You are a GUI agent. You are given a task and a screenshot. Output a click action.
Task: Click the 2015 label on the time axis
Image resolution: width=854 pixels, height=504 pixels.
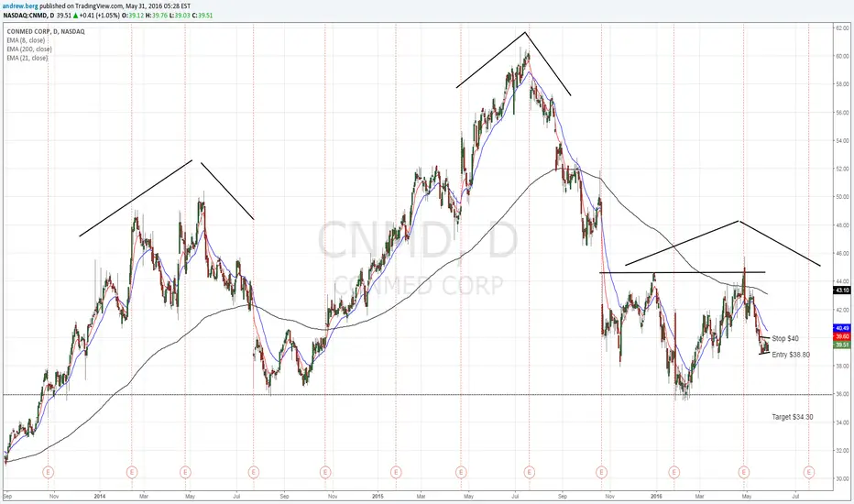378,497
